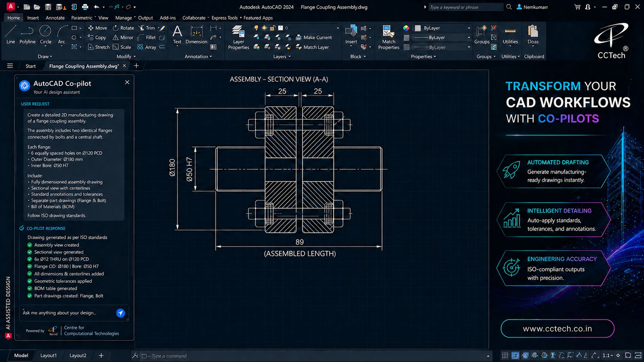
Task: Open the file tabs hamburger menu
Action: 10,66
